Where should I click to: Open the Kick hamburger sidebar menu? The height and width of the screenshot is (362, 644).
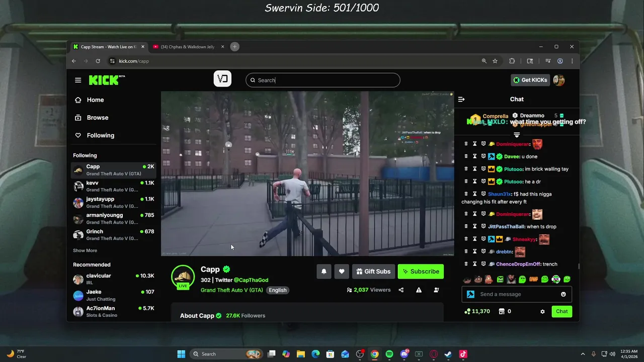coord(78,80)
